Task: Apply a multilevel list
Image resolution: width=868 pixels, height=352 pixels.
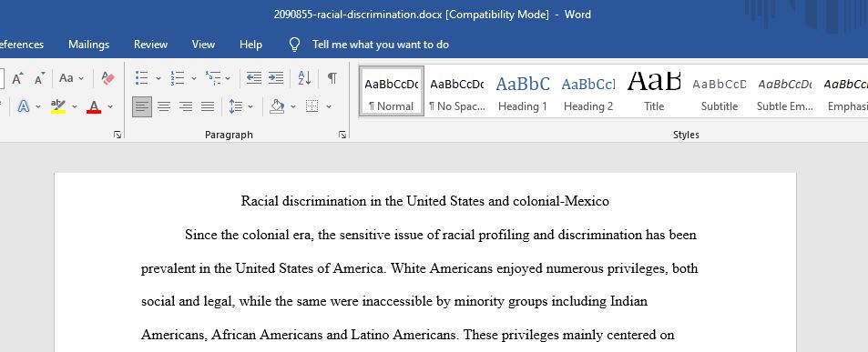Action: click(x=212, y=78)
